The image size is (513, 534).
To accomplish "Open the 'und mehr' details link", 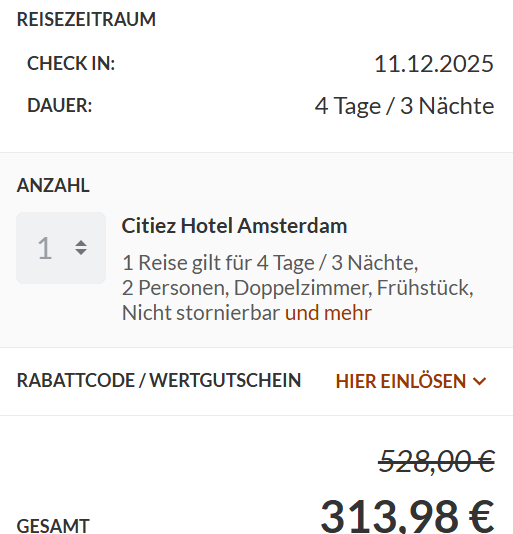I will pos(328,313).
